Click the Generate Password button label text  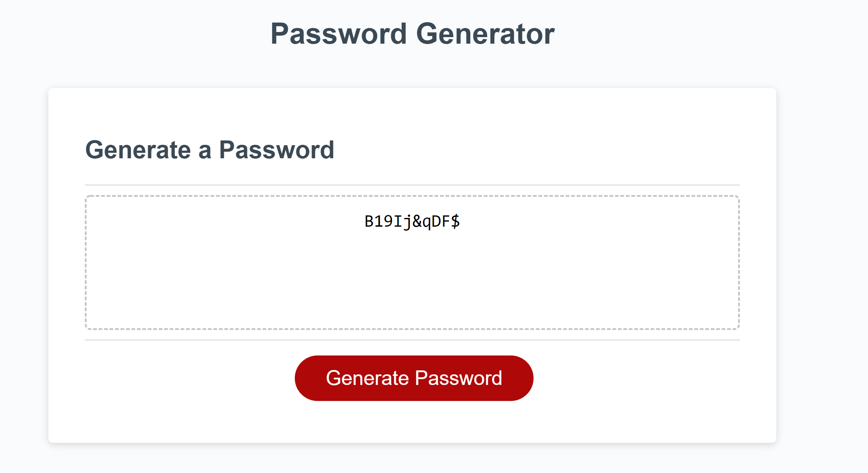click(x=415, y=378)
